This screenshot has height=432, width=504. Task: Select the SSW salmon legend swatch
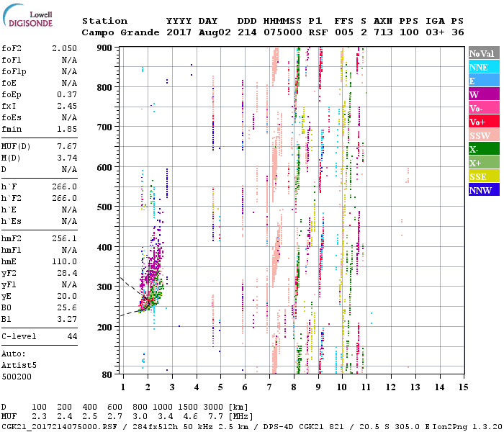coord(484,135)
